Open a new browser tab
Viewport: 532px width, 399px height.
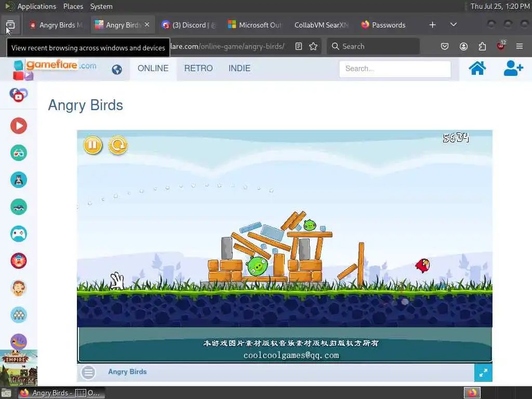pos(432,25)
